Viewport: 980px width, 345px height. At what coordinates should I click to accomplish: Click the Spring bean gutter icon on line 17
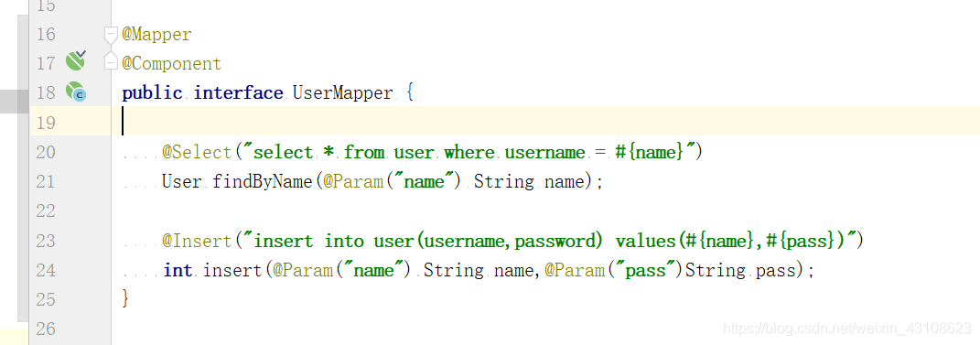click(76, 60)
